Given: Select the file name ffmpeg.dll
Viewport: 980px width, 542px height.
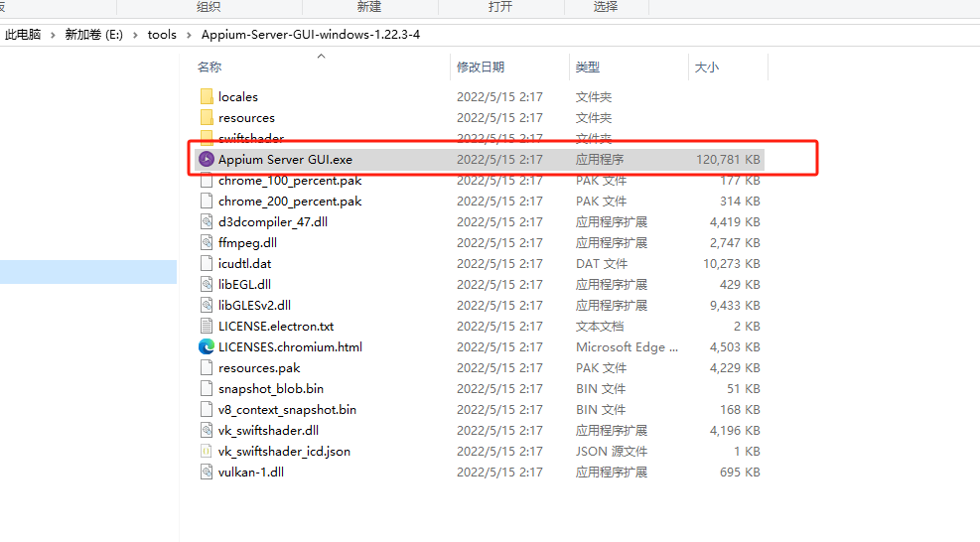Looking at the screenshot, I should point(247,242).
